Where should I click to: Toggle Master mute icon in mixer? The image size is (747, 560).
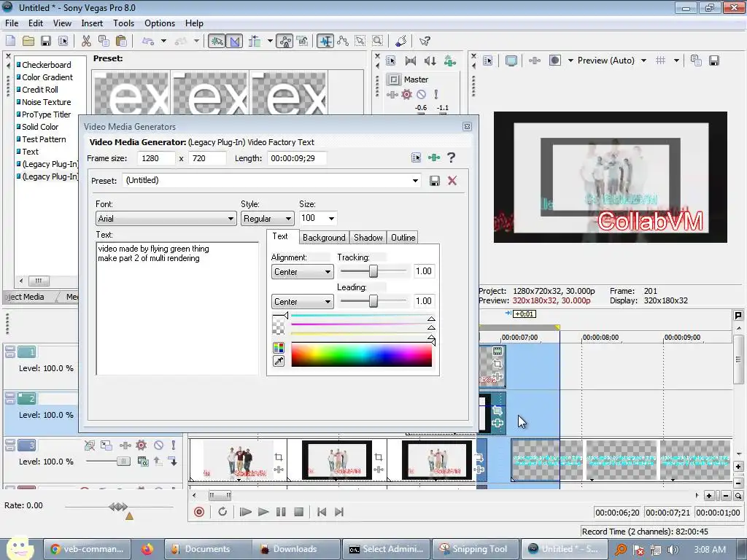click(421, 94)
